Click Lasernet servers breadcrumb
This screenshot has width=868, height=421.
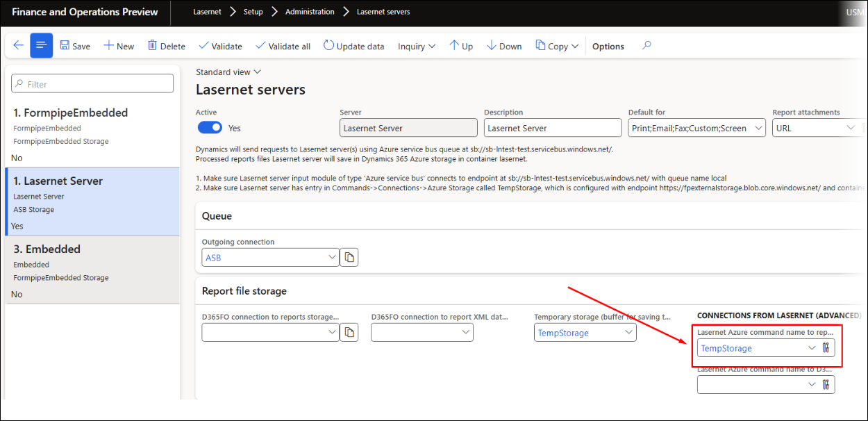(383, 12)
